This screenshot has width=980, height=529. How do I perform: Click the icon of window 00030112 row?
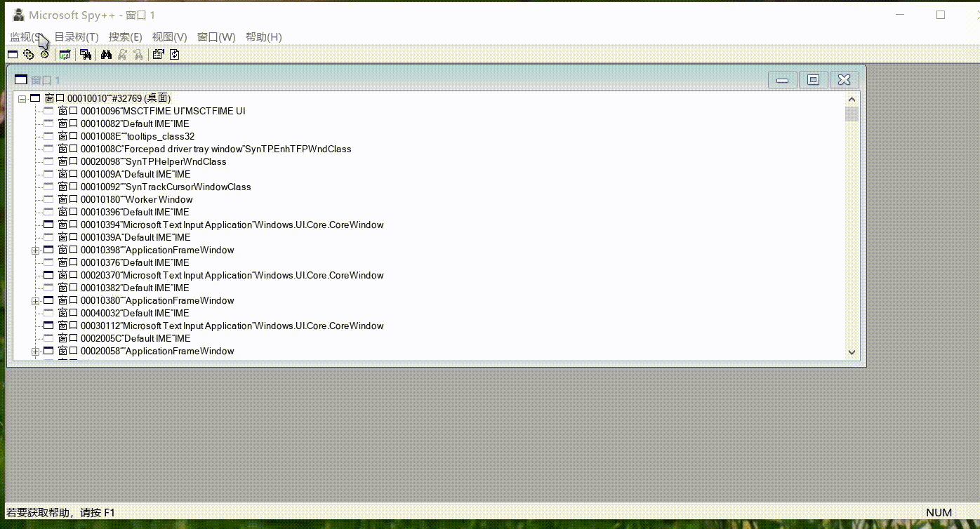[x=48, y=326]
